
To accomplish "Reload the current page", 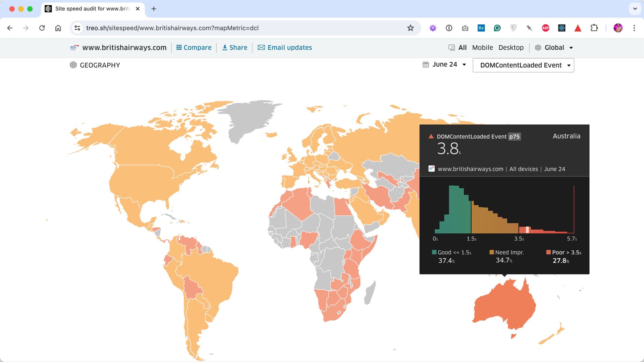I will coord(42,28).
